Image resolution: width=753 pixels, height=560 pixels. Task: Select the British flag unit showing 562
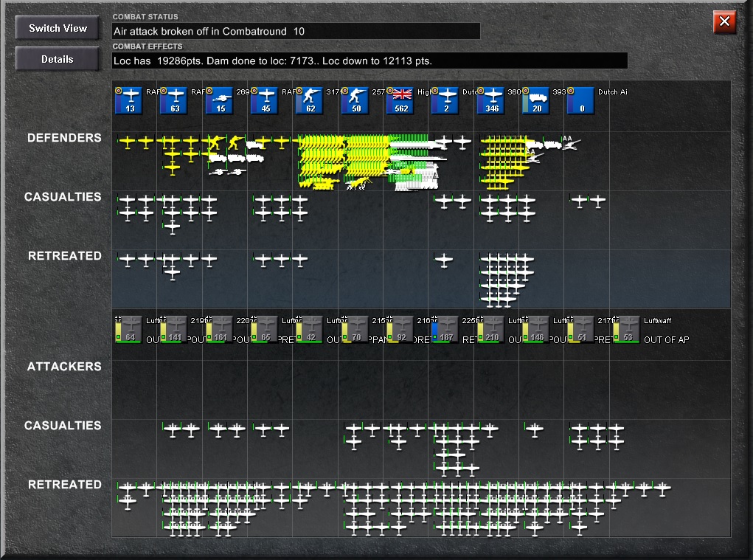[401, 100]
